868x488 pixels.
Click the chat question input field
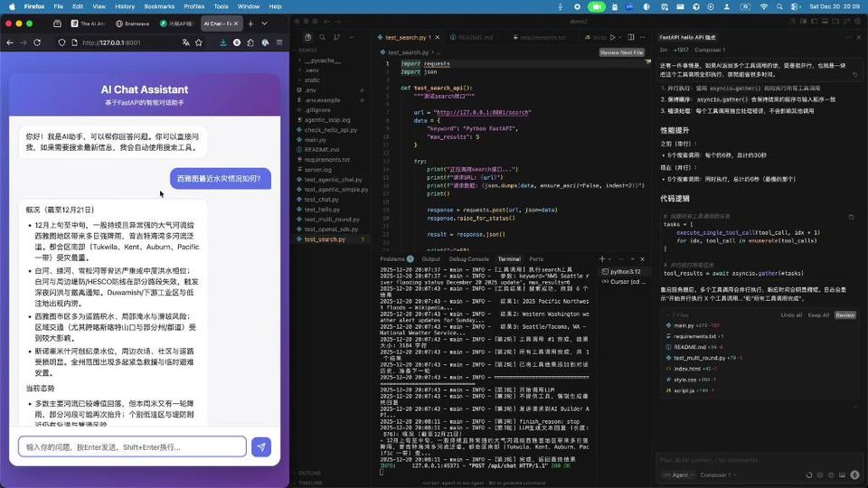pyautogui.click(x=132, y=446)
